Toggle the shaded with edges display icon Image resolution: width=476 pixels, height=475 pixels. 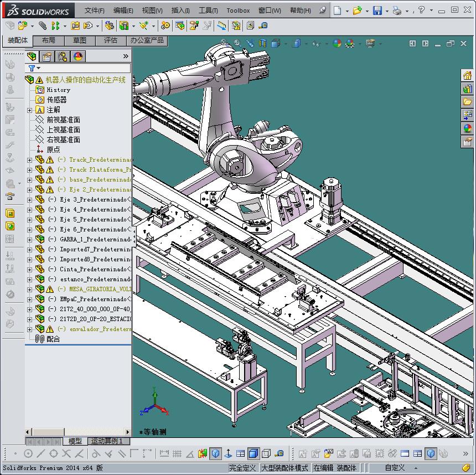coord(253,454)
